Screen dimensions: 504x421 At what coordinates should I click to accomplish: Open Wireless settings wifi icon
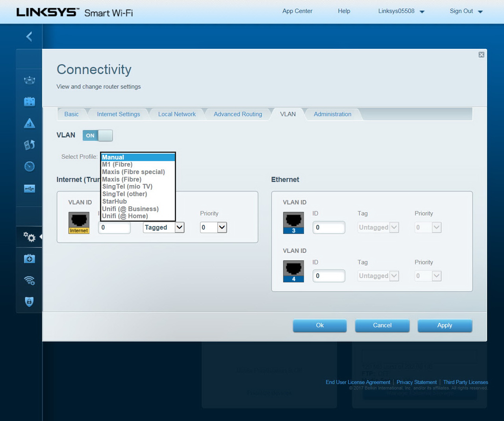click(x=30, y=280)
